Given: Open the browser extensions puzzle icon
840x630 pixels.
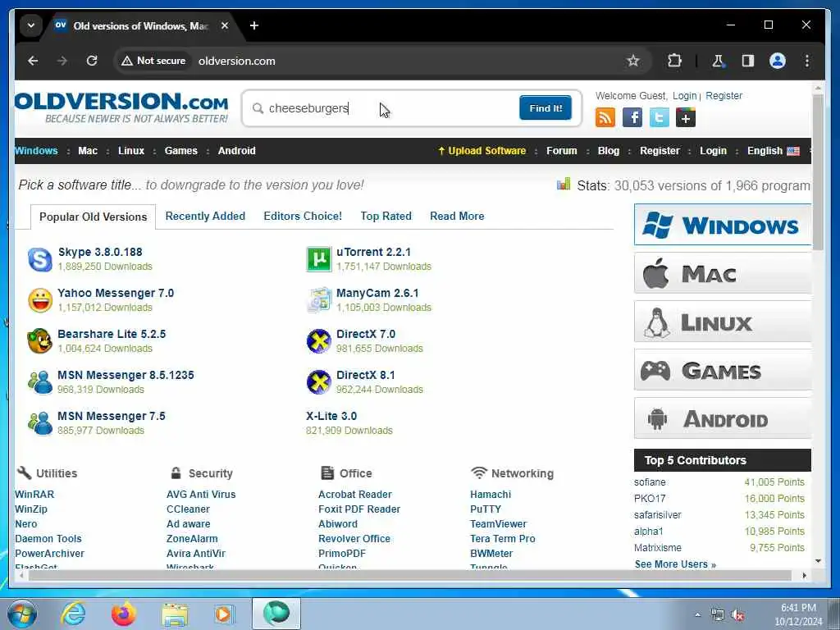Looking at the screenshot, I should 674,61.
